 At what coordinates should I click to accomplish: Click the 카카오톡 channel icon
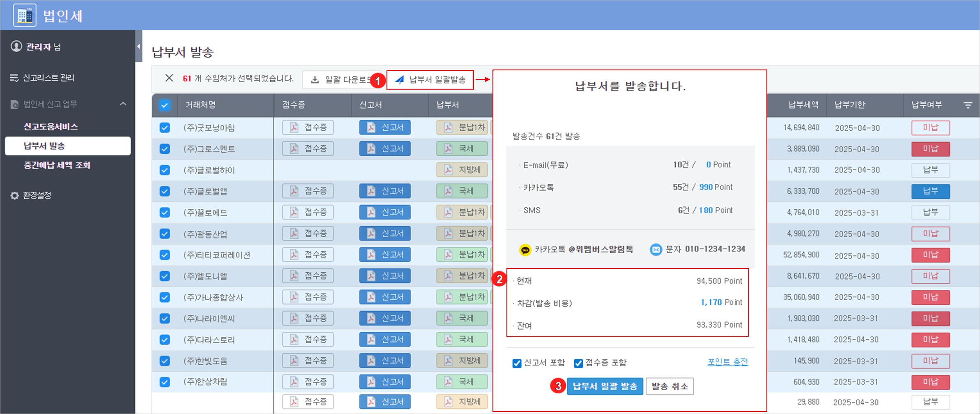525,250
